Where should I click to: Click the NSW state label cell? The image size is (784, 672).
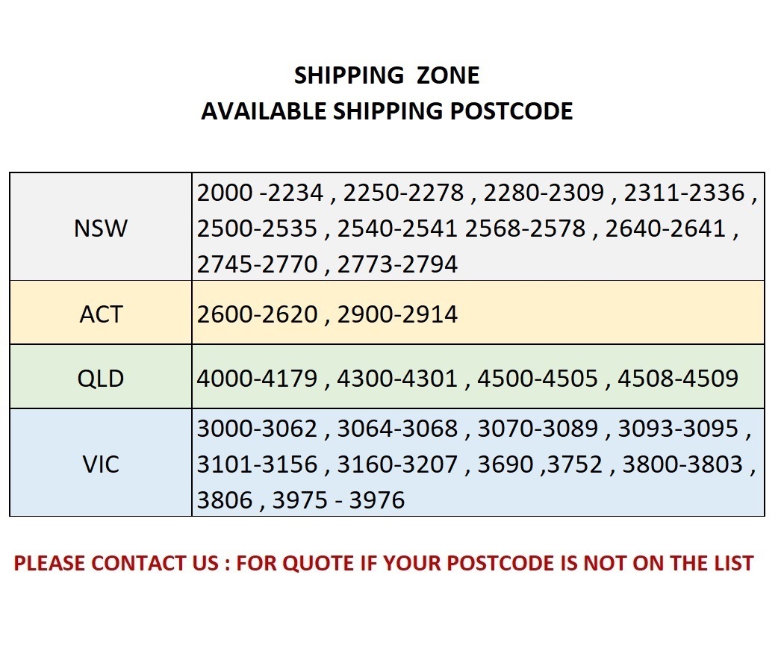coord(101,228)
